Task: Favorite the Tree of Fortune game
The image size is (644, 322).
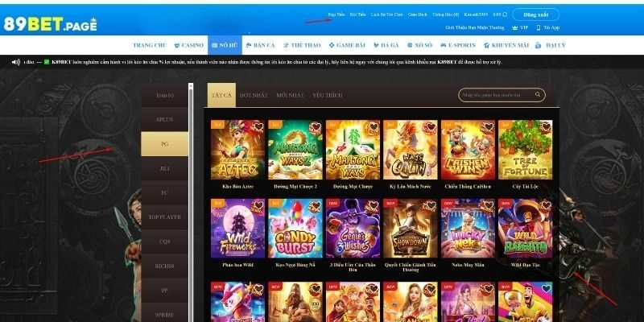Action: coord(546,127)
